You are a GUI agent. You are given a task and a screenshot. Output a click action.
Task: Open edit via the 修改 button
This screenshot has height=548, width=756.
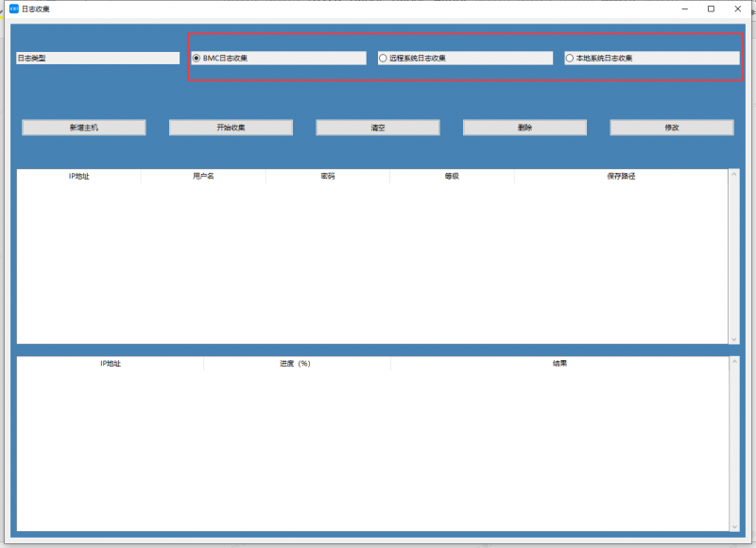671,128
